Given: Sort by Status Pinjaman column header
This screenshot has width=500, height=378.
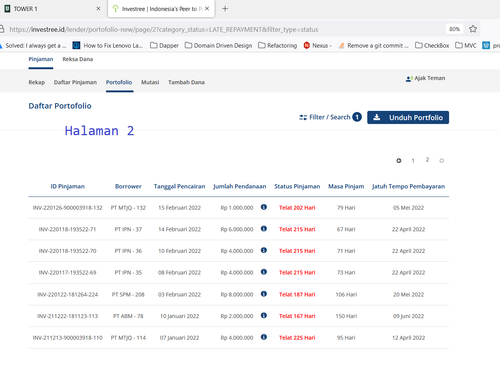Looking at the screenshot, I should [x=297, y=186].
